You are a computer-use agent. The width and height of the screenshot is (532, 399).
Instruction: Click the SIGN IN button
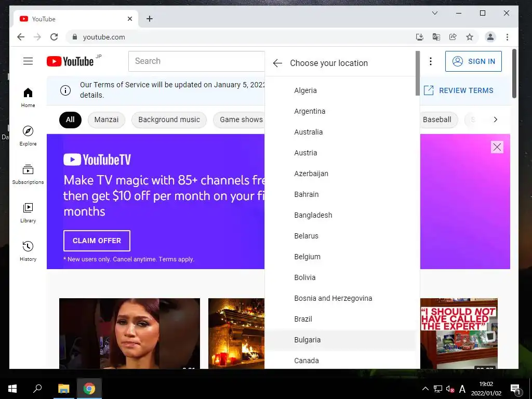click(x=473, y=61)
